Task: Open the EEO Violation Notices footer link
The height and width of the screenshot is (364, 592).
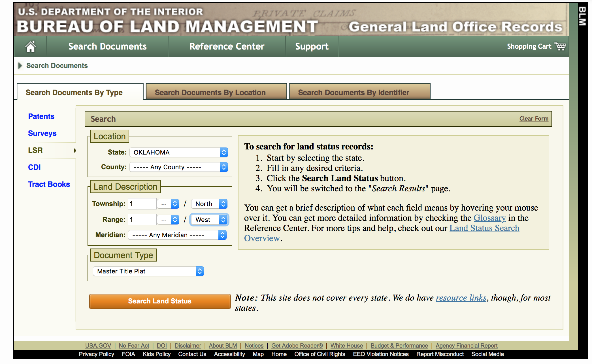Action: (x=381, y=354)
